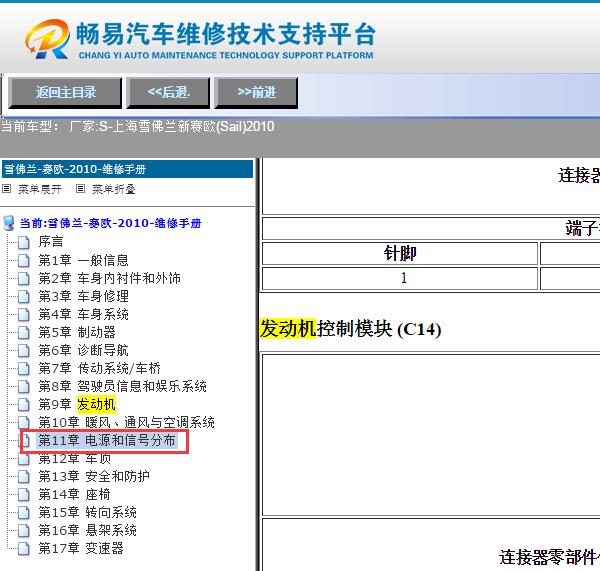
Task: Click the page icon beside 第11章
Action: tap(26, 440)
